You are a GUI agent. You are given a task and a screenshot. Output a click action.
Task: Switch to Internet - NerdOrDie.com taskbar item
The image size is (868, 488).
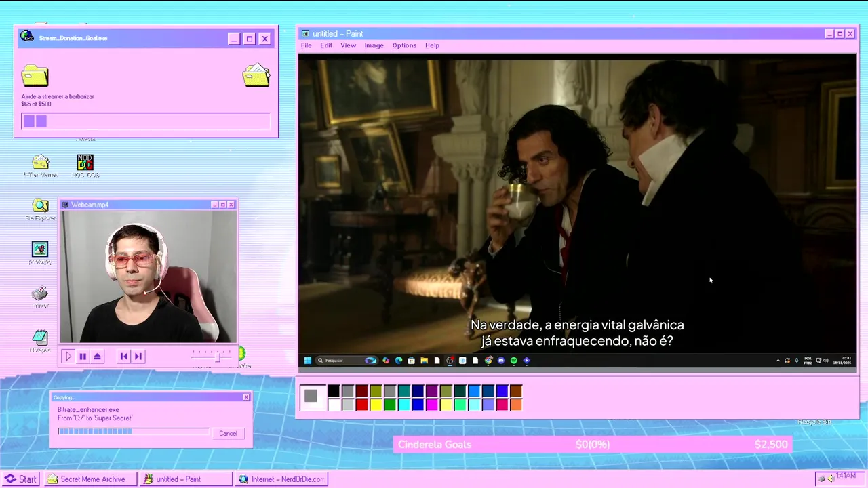[x=281, y=479]
